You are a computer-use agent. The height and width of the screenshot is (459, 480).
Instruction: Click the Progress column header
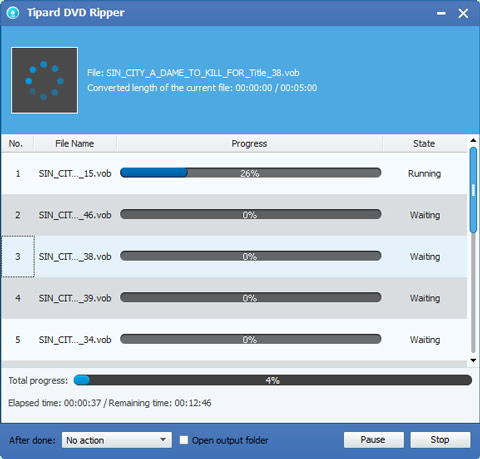(249, 144)
